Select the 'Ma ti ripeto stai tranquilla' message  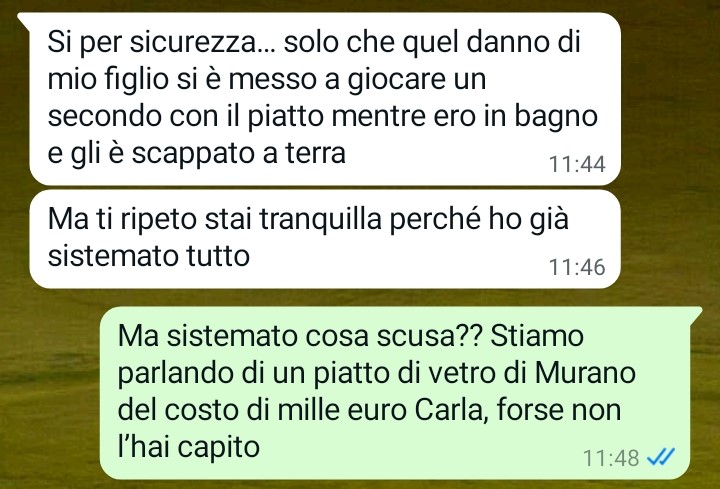(325, 239)
